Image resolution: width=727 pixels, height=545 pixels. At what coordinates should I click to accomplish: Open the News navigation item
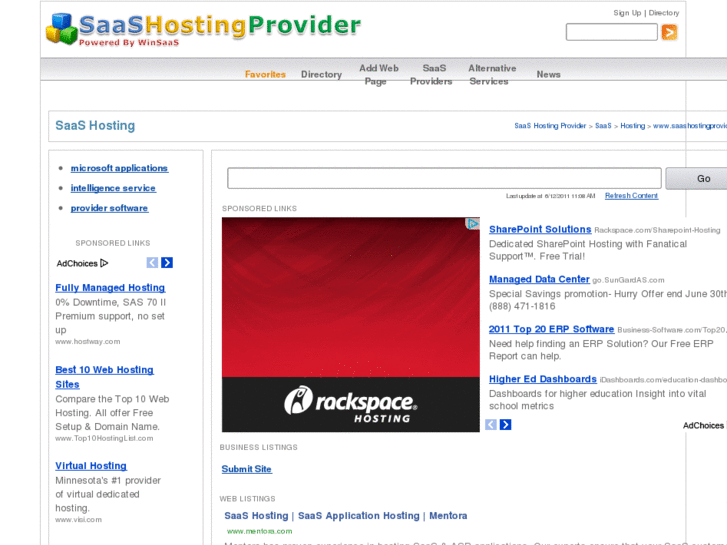point(548,74)
